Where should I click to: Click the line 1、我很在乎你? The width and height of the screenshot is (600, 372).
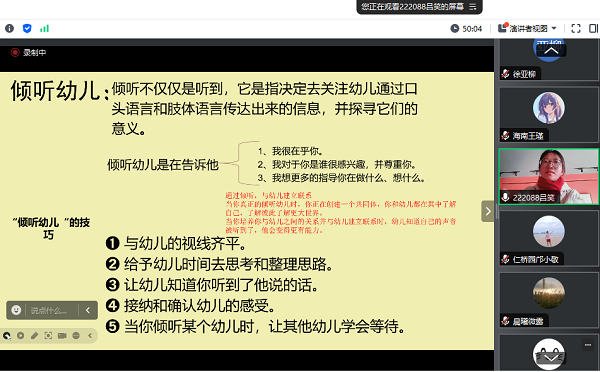tap(291, 151)
